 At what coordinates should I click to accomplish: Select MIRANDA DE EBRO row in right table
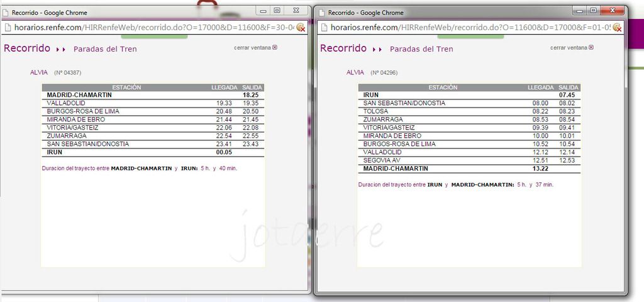click(x=469, y=136)
